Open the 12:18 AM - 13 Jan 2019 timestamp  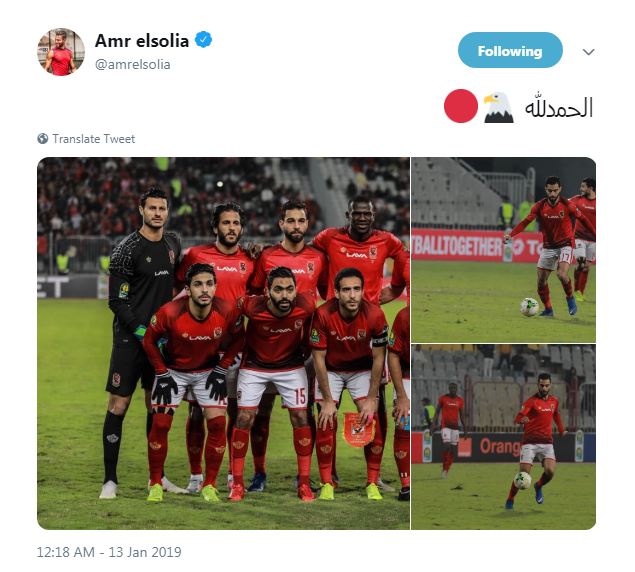(x=109, y=552)
